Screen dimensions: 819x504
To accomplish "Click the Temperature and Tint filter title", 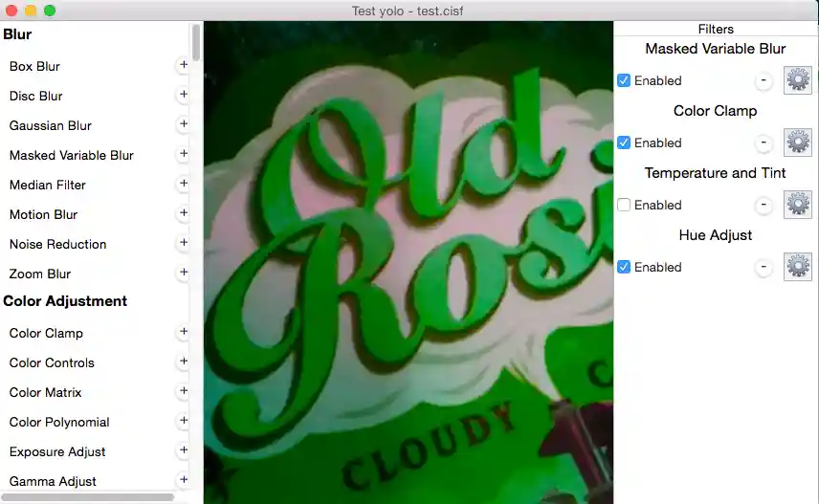I will click(715, 173).
